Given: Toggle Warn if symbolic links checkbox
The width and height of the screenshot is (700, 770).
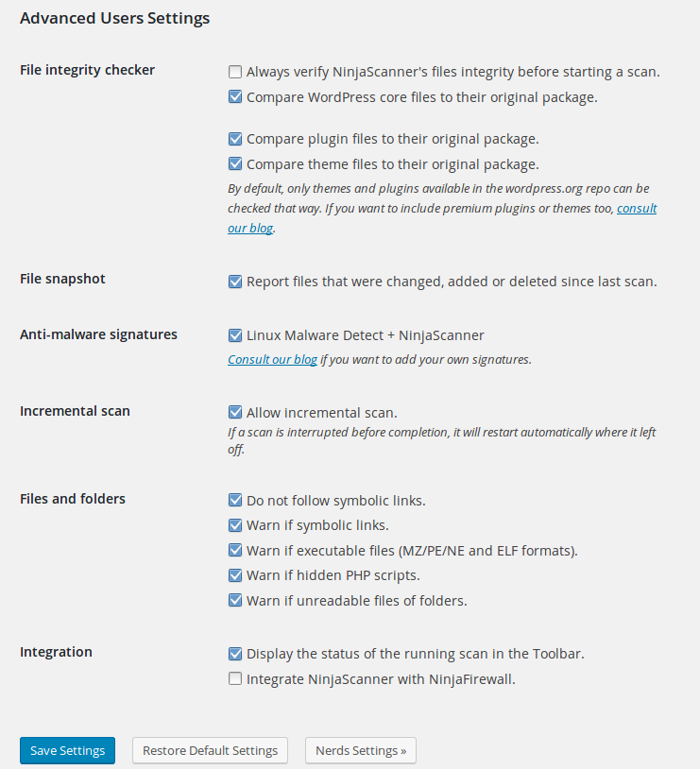Looking at the screenshot, I should [x=235, y=525].
